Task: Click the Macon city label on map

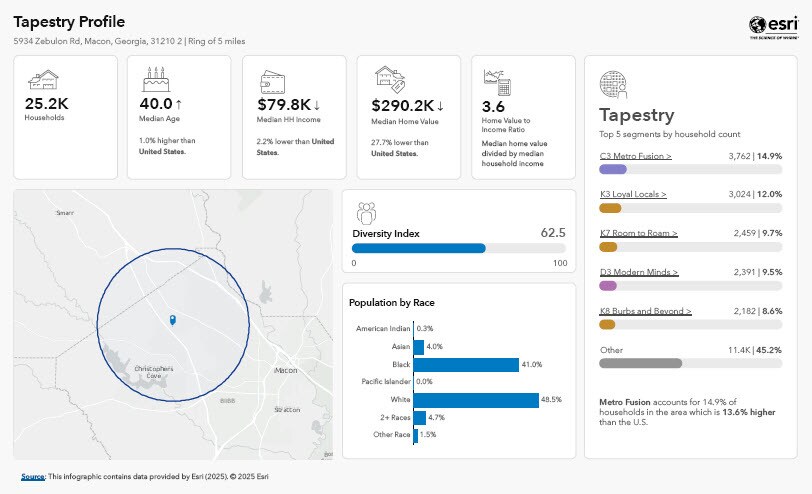Action: 286,370
